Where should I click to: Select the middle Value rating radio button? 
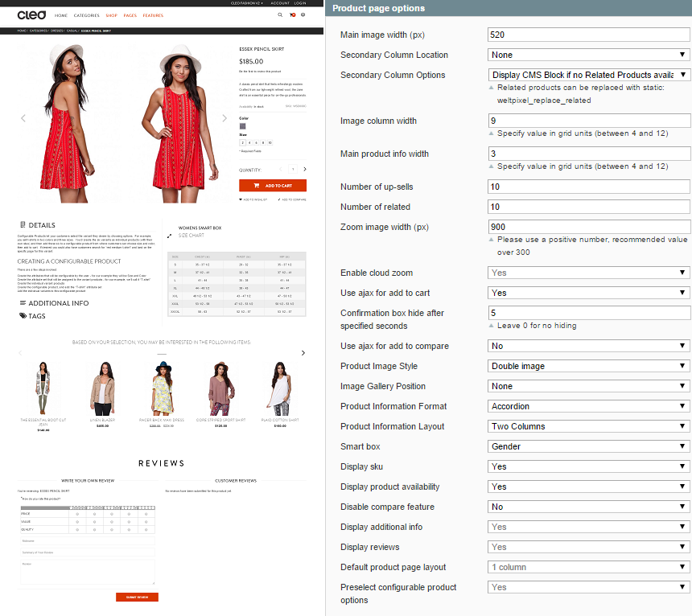tap(113, 521)
